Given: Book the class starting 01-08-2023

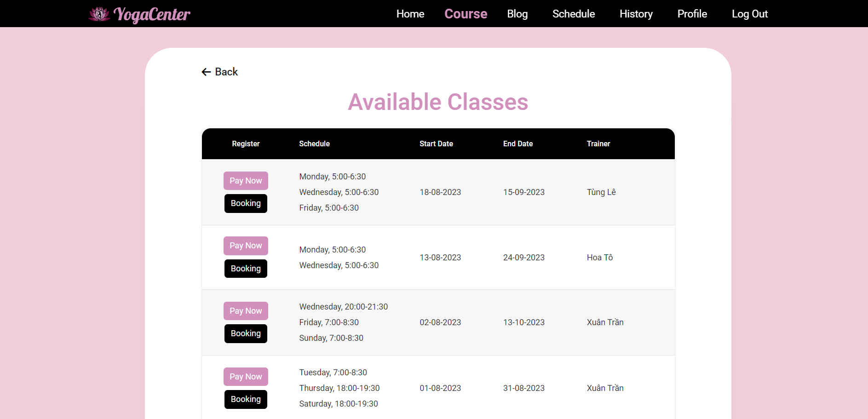Looking at the screenshot, I should coord(246,399).
